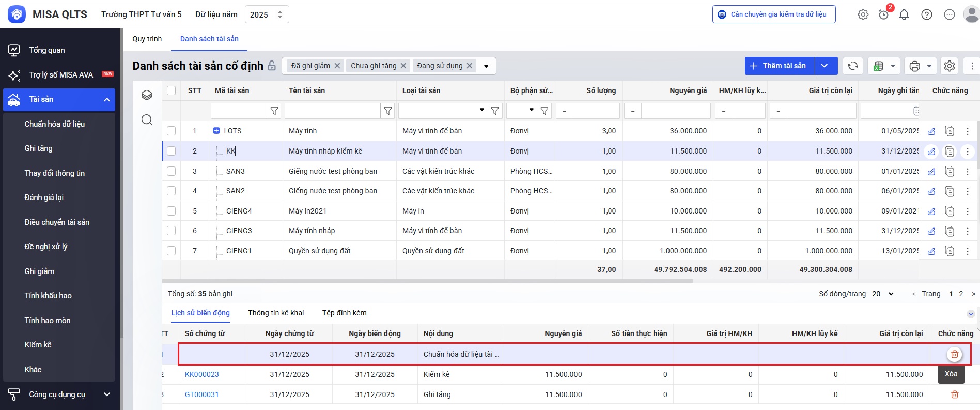Click the printer icon
Viewport: 980px width, 410px height.
915,66
